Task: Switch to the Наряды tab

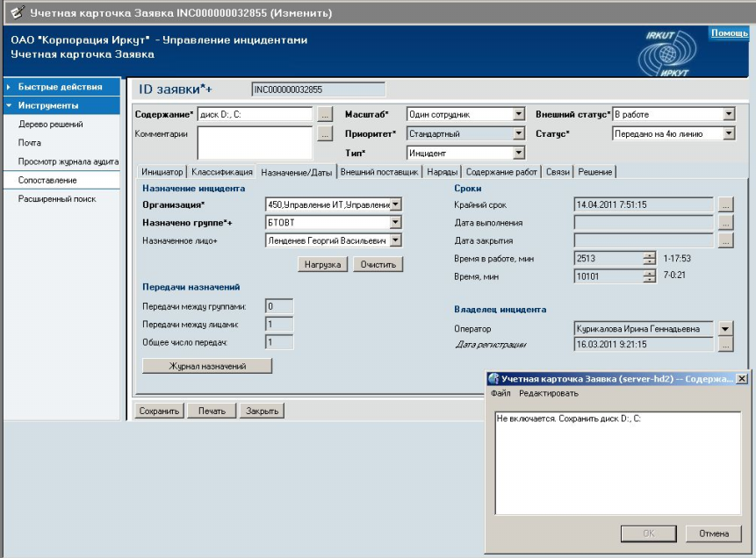Action: (443, 172)
